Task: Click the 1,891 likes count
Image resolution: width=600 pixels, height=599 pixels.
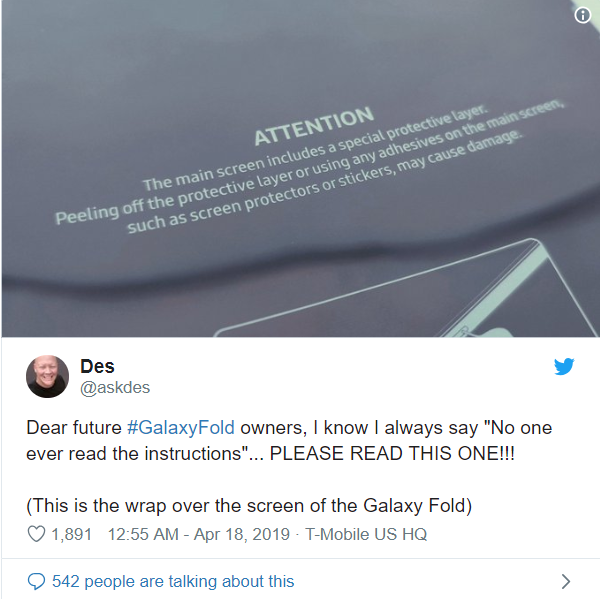Action: click(72, 534)
